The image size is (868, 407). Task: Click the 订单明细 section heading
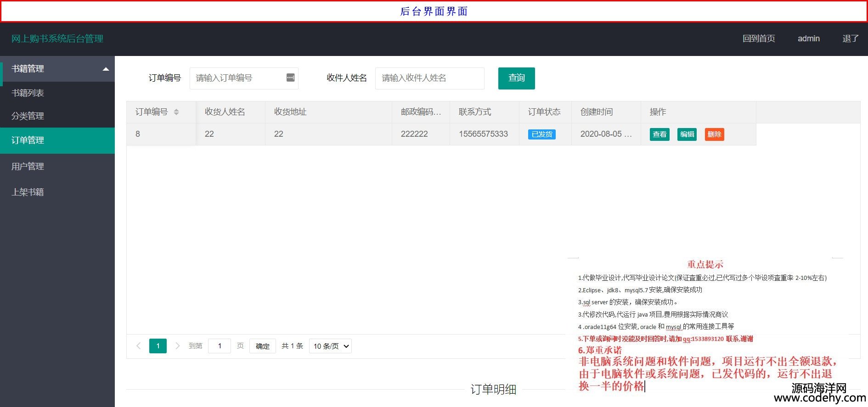[x=493, y=390]
